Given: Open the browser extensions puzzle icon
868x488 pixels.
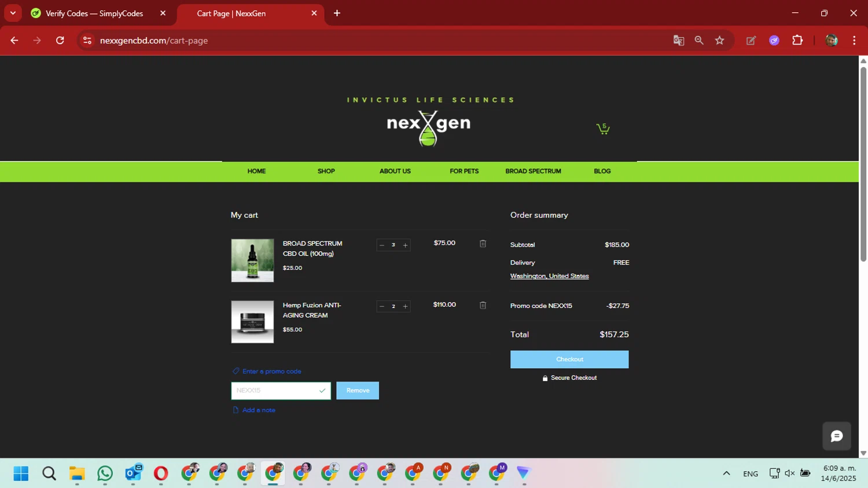Looking at the screenshot, I should point(797,41).
